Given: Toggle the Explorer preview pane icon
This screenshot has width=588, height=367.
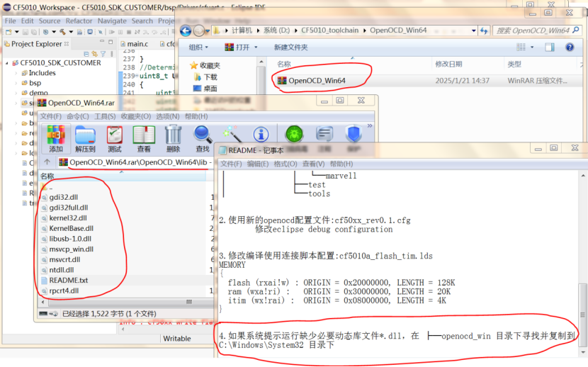Looking at the screenshot, I should click(550, 47).
